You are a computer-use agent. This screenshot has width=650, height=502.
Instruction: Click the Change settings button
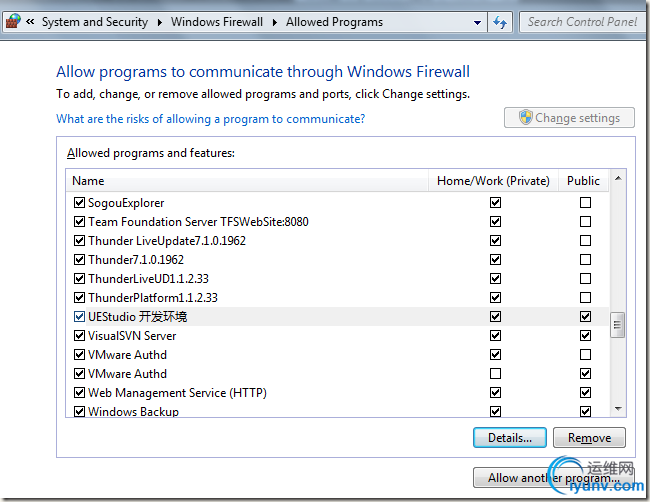[x=569, y=118]
